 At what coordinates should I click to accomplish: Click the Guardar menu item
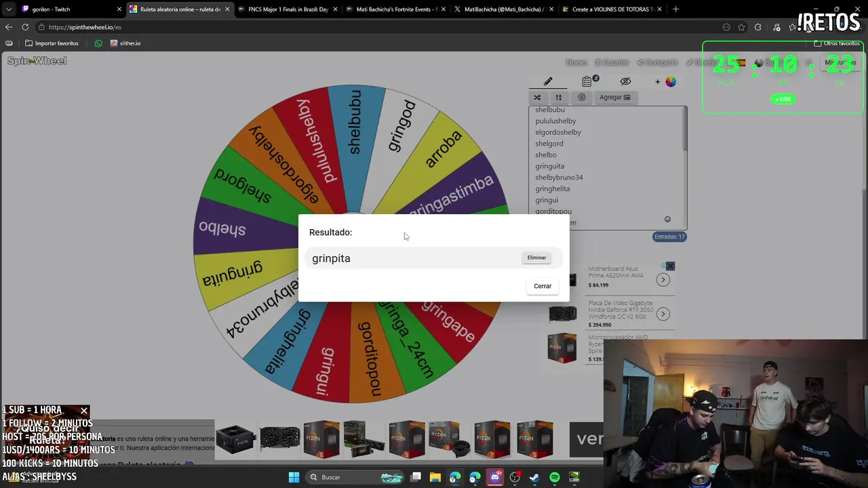[612, 62]
